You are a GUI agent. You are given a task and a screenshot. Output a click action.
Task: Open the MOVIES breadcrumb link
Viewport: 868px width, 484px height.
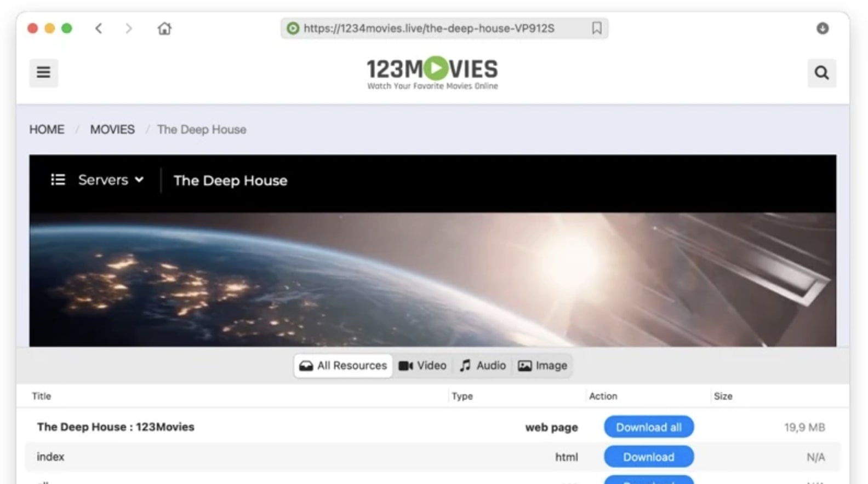click(112, 130)
